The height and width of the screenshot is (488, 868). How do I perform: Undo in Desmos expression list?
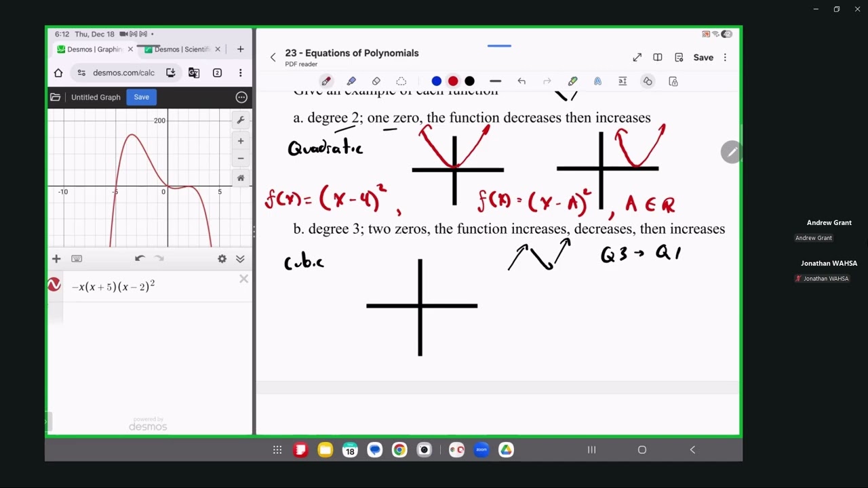140,258
